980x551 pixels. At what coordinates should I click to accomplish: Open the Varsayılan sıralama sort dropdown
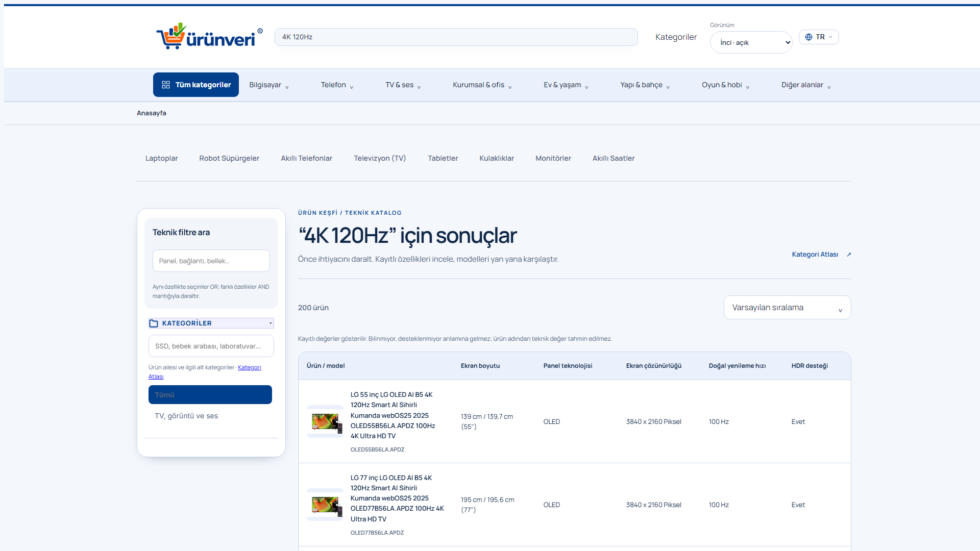coord(787,308)
